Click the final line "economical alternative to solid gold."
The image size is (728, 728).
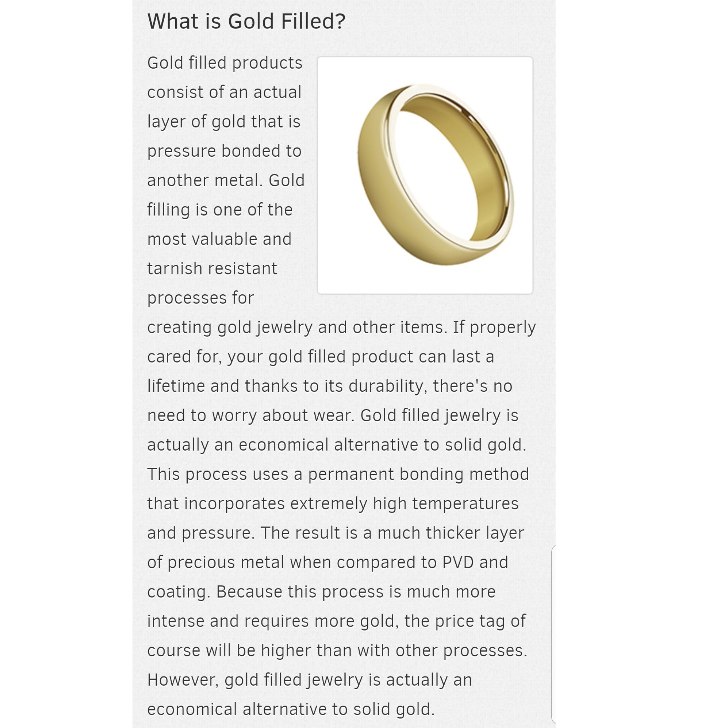click(291, 710)
